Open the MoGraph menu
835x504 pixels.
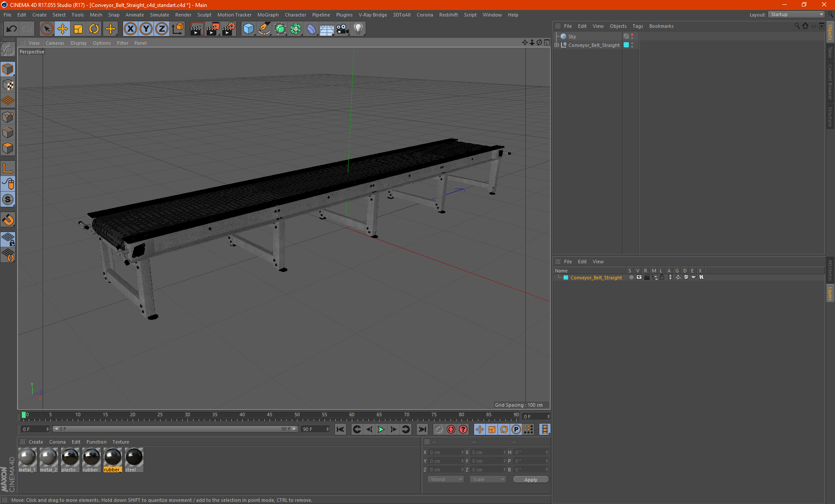[x=268, y=15]
